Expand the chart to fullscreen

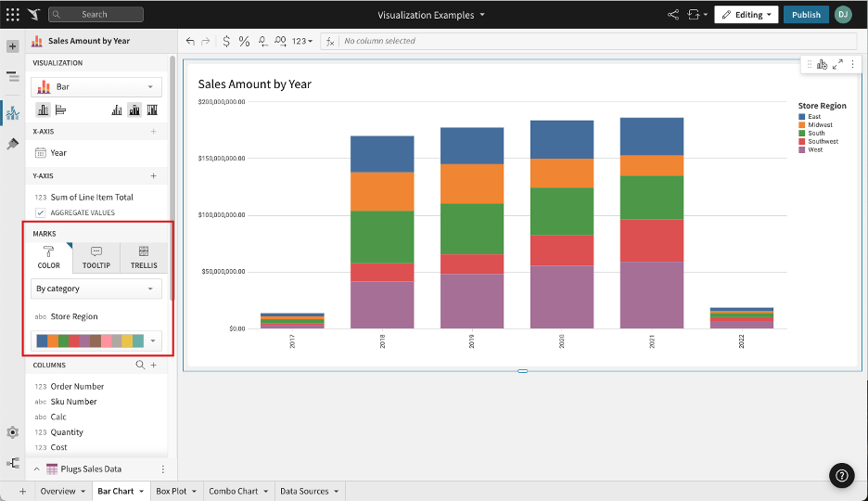[x=837, y=64]
